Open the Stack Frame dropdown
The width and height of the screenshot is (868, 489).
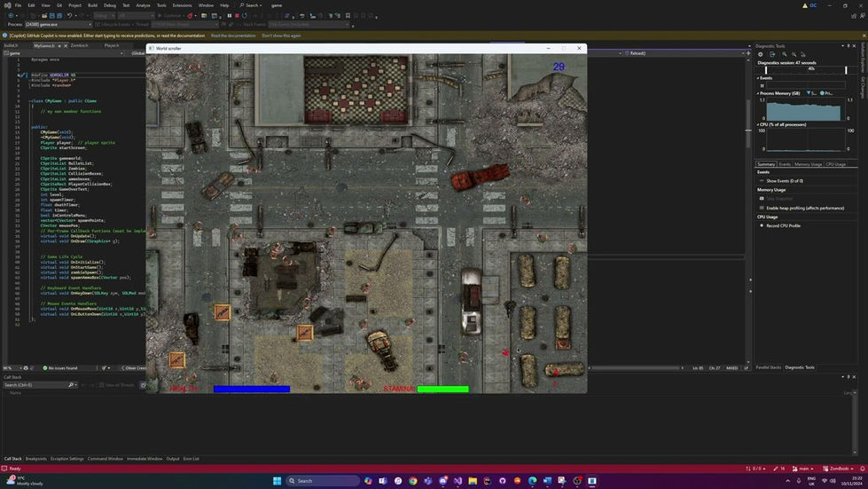[309, 24]
